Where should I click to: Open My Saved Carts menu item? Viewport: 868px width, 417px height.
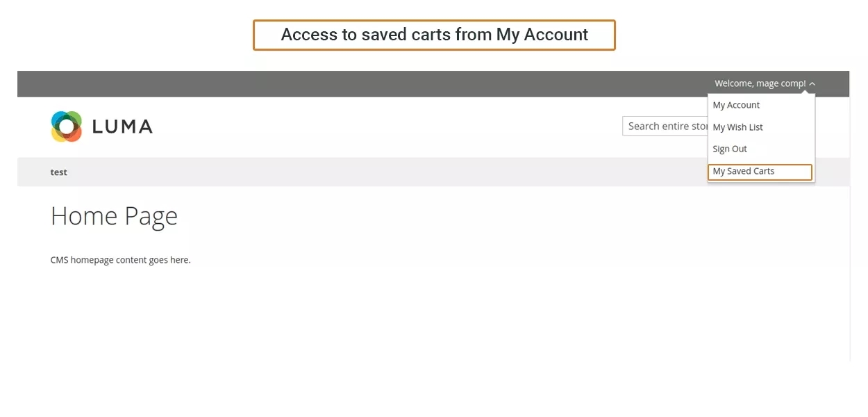click(744, 171)
